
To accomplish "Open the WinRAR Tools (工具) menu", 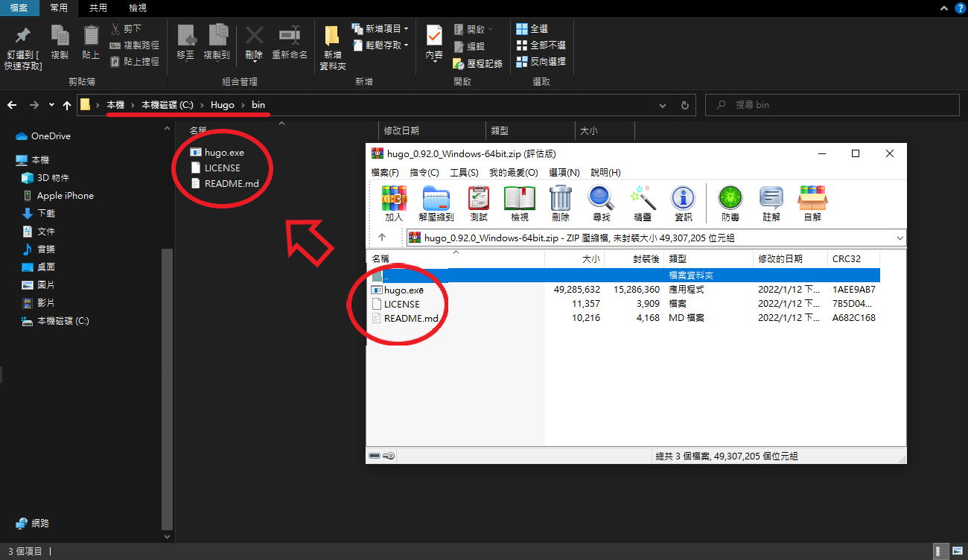I will (x=463, y=172).
